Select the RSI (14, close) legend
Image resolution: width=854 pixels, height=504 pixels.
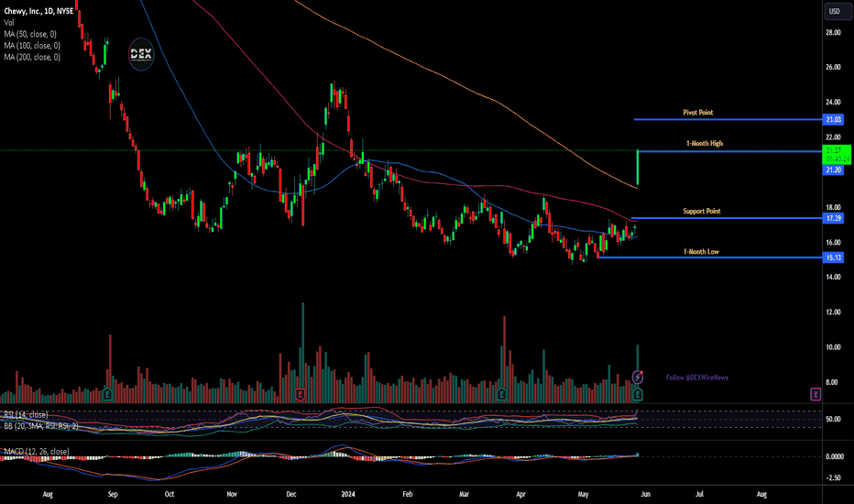pyautogui.click(x=26, y=414)
